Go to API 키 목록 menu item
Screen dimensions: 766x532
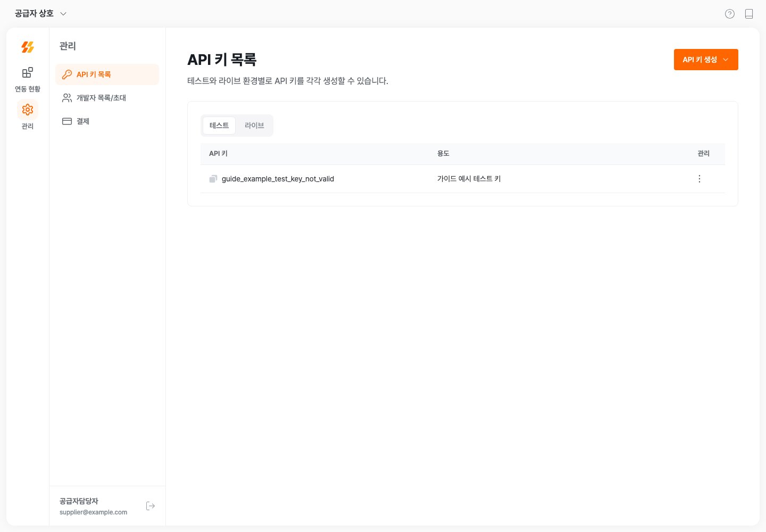point(107,74)
